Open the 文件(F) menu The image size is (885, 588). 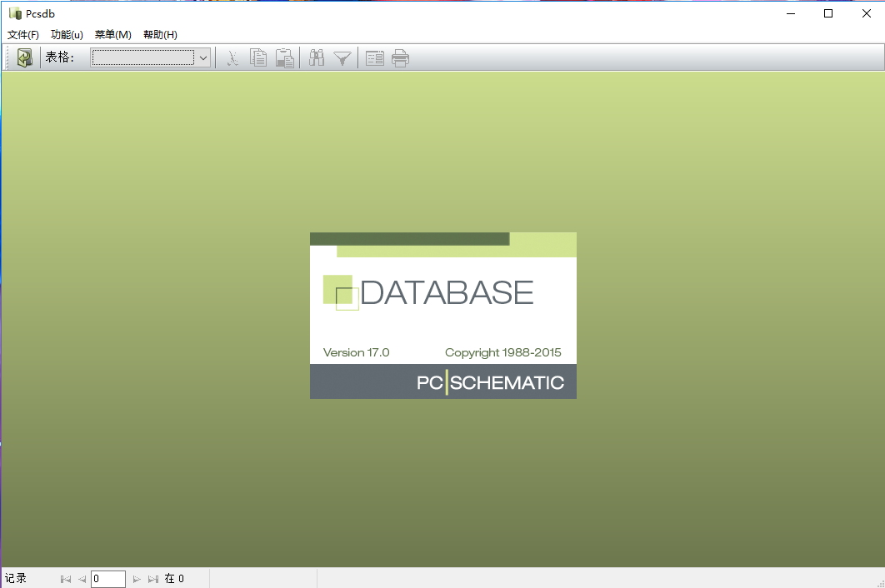[x=23, y=34]
